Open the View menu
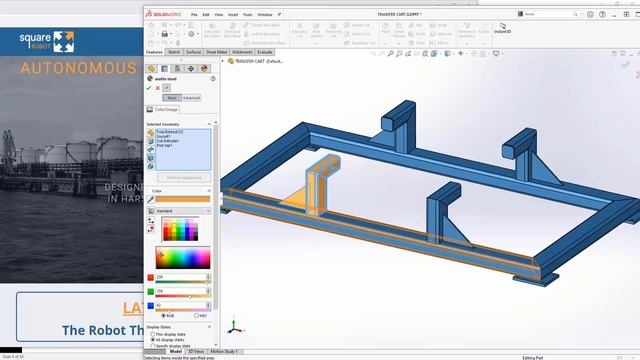The image size is (640, 360). (219, 15)
